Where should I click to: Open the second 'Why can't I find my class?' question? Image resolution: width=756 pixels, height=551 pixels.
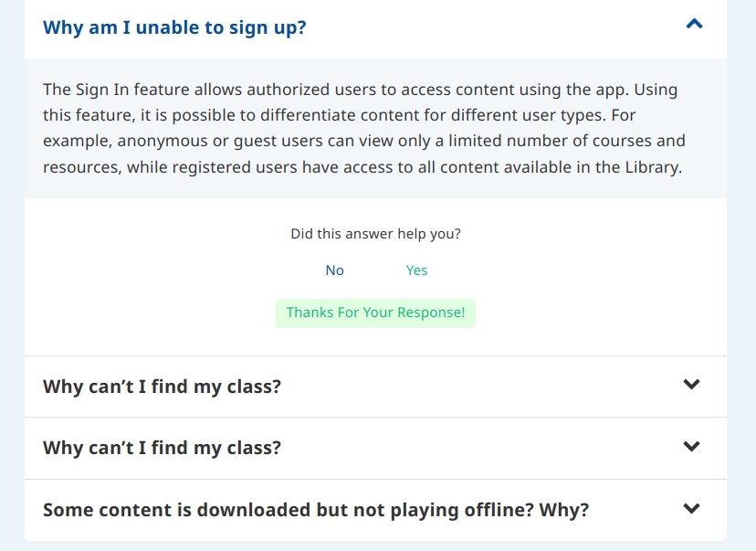162,449
